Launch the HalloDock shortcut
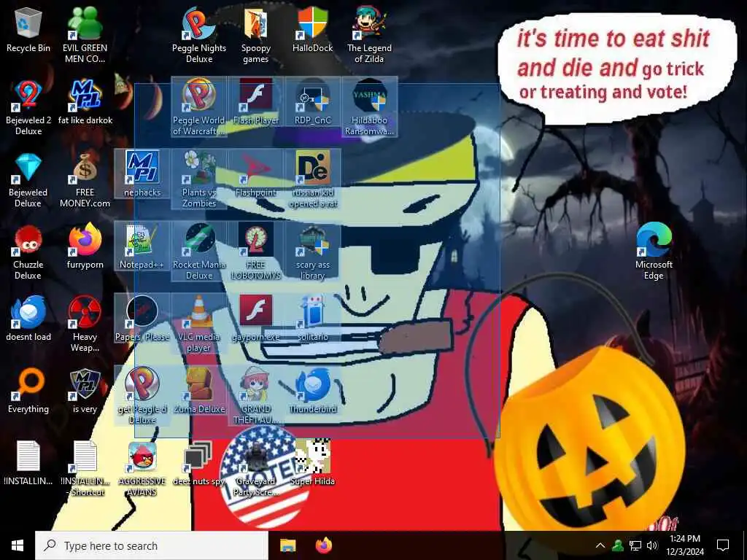747x560 pixels. pyautogui.click(x=312, y=31)
